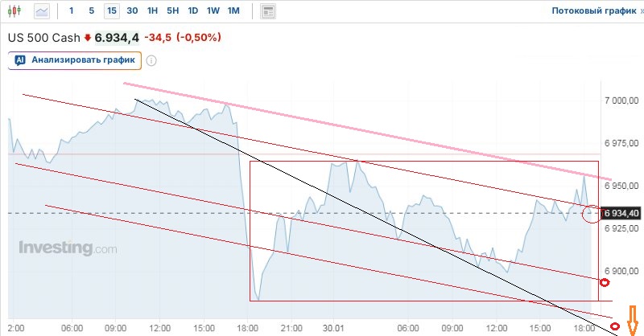644x336 pixels.
Task: Select the 1M timeframe
Action: [x=233, y=11]
